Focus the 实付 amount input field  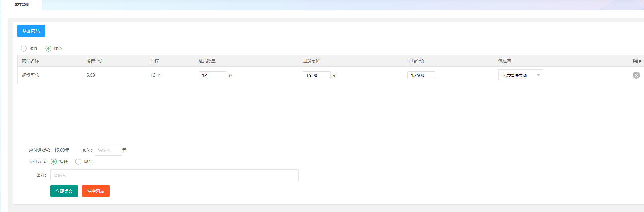(x=108, y=150)
